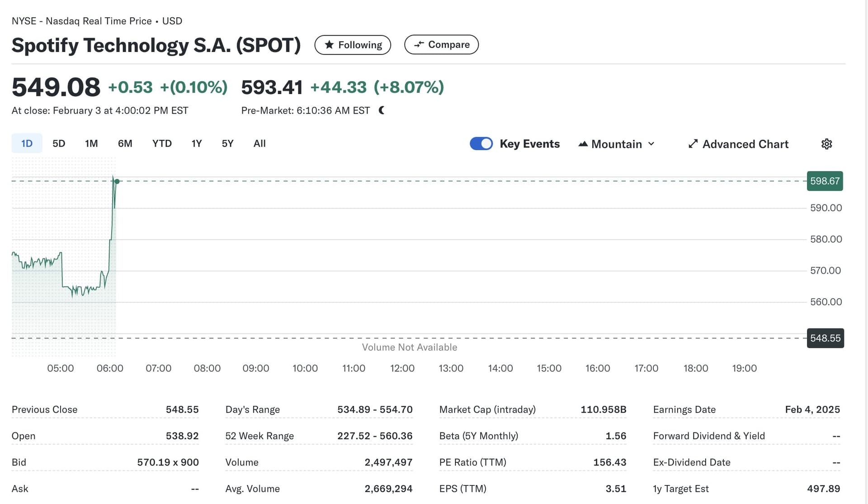Show the All time range
Viewport: 868px width, 504px height.
pos(259,143)
